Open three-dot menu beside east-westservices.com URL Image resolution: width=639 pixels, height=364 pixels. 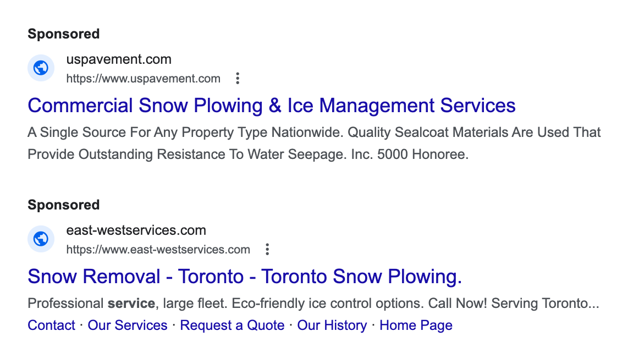(x=267, y=250)
